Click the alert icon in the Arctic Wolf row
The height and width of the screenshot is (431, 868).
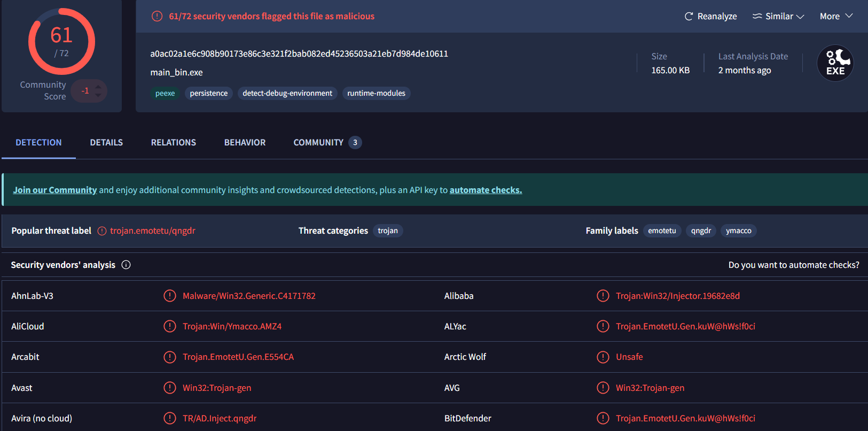603,357
